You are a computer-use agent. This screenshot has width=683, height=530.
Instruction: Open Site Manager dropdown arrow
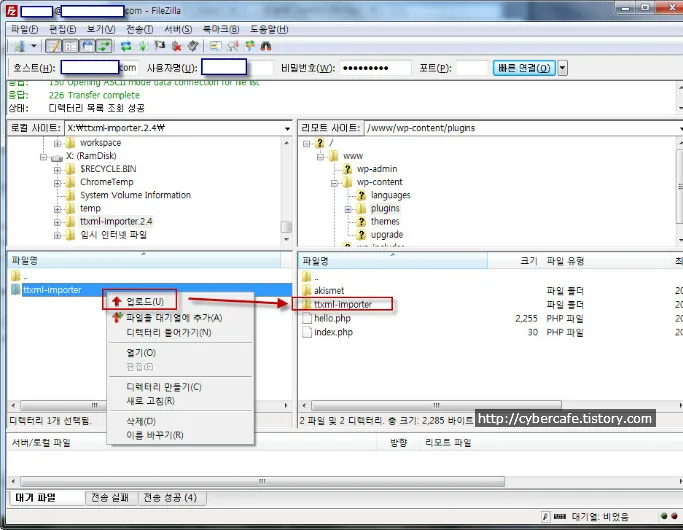point(34,46)
